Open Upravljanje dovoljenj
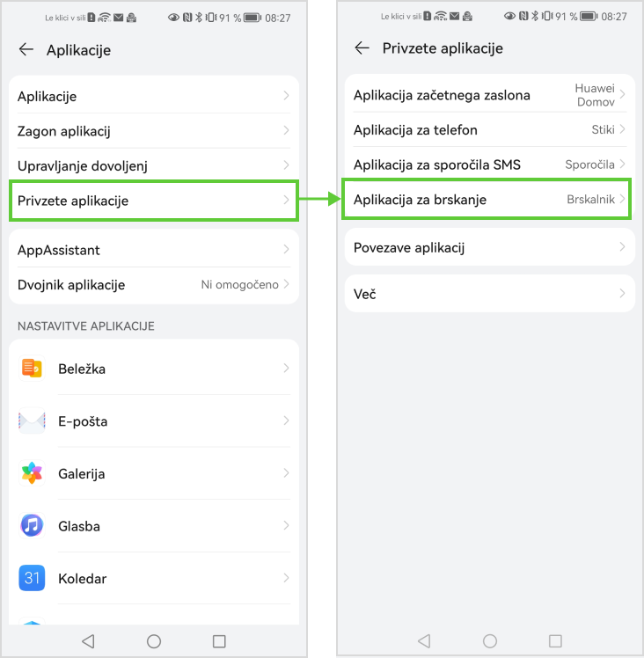The image size is (644, 658). point(154,165)
